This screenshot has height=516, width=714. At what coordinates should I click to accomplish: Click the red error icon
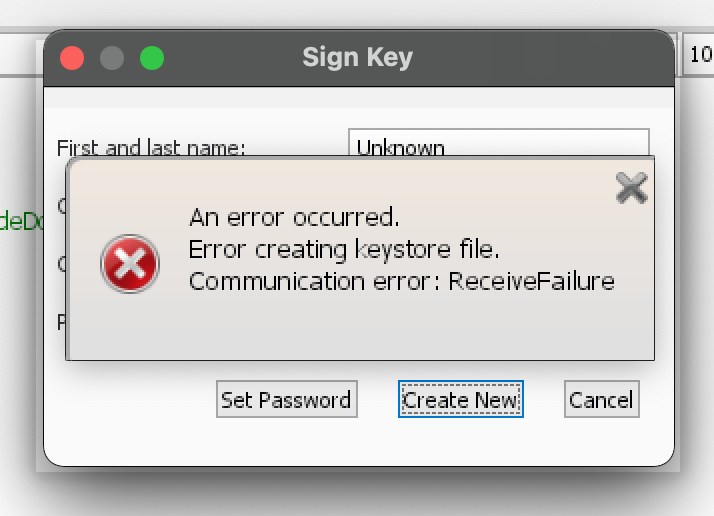130,265
